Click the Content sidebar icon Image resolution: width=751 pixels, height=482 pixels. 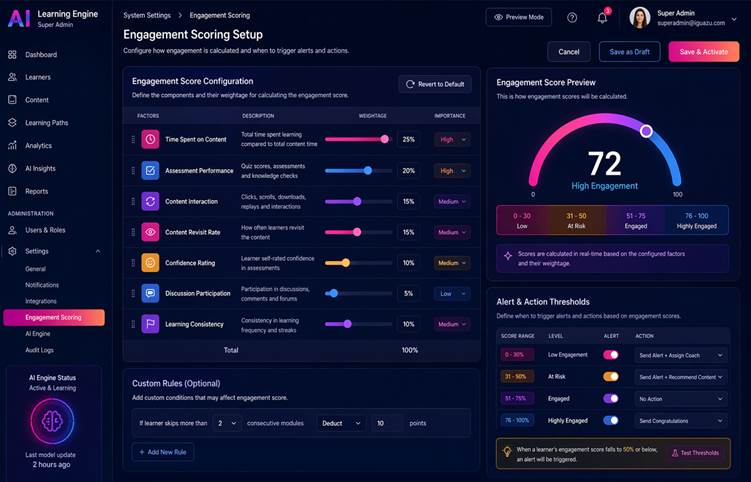[x=12, y=100]
